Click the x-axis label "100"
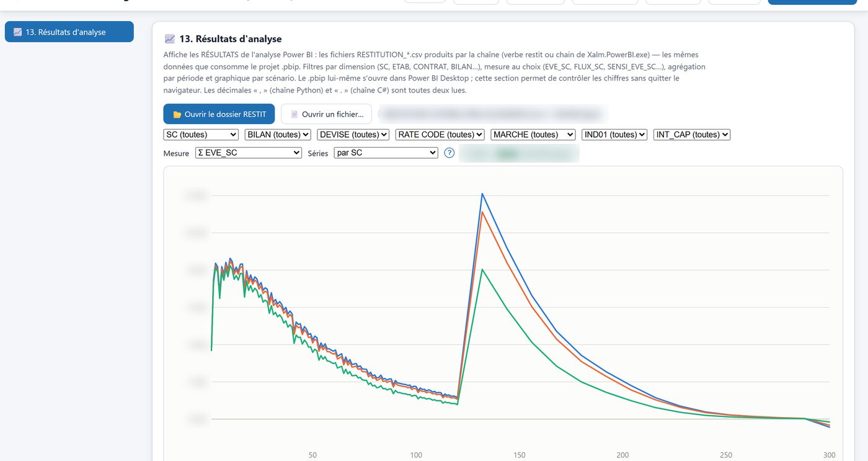The image size is (868, 461). [x=416, y=455]
